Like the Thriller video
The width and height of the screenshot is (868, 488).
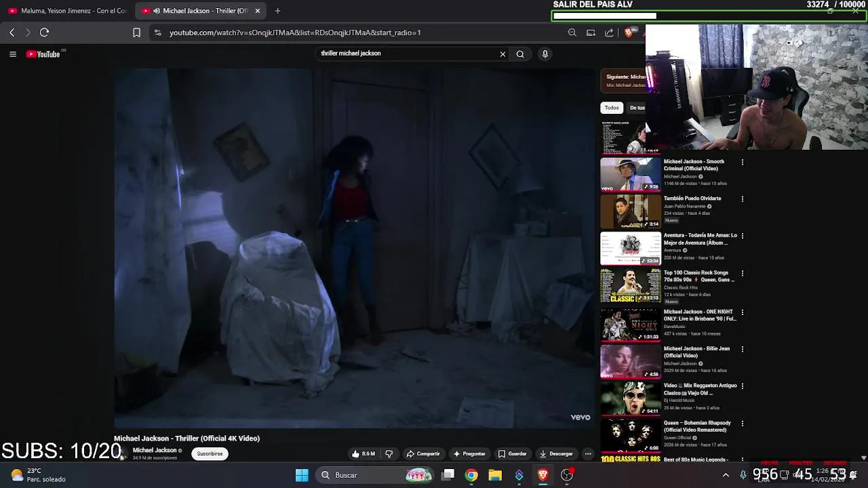364,454
